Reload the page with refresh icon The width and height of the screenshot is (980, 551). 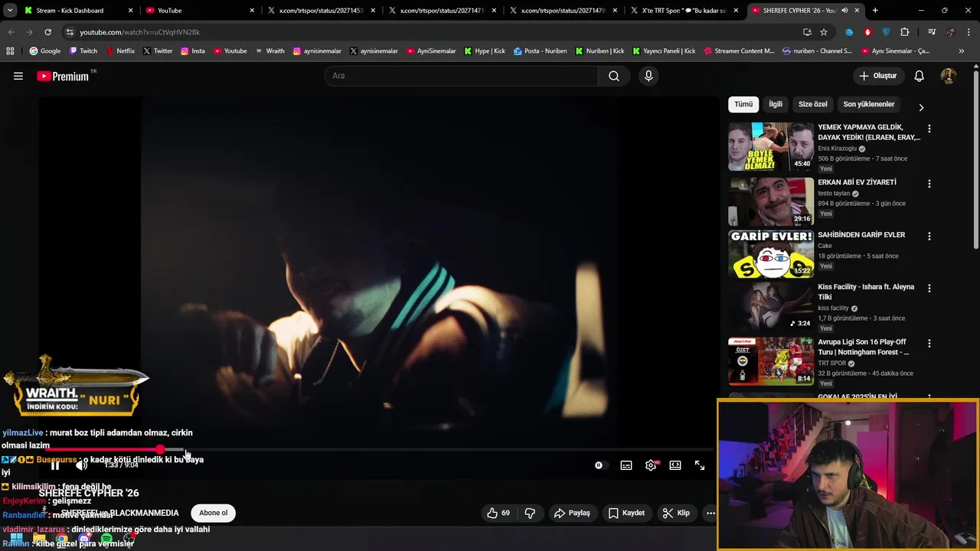click(x=47, y=32)
